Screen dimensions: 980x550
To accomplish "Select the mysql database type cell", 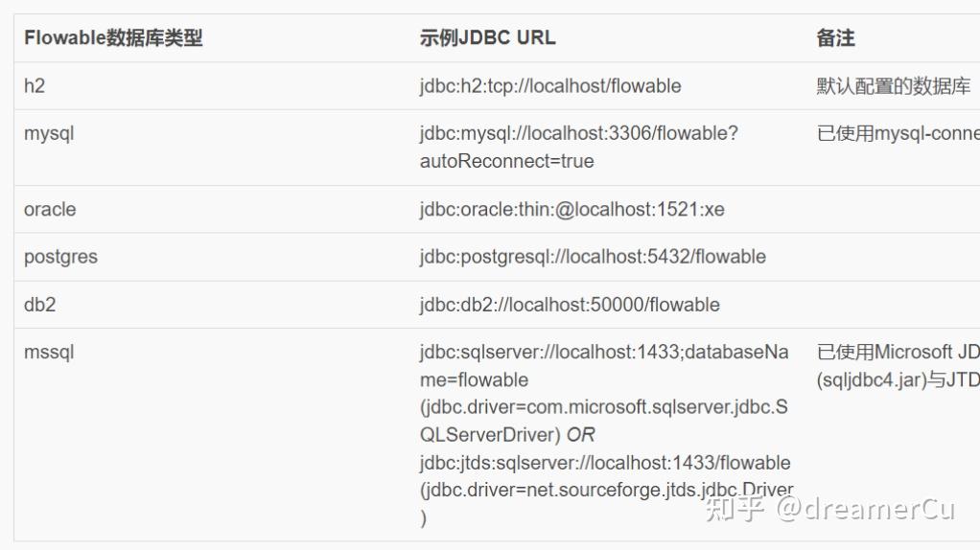I will pos(49,134).
